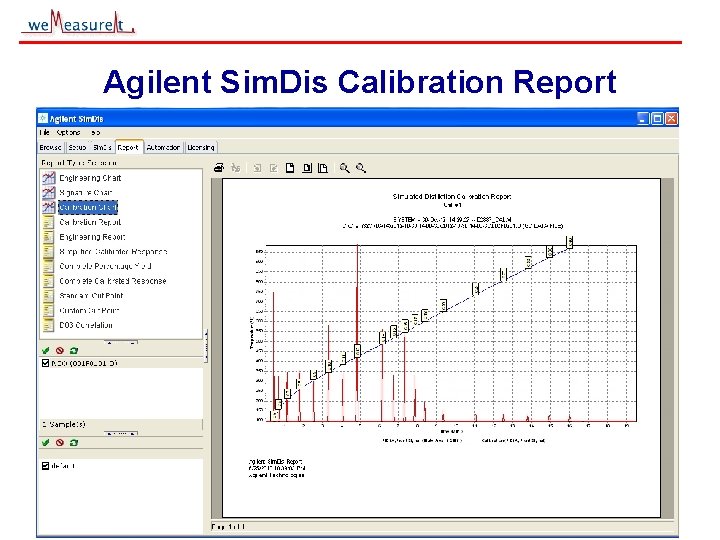Viewport: 720px width, 540px height.
Task: Select Complete Percentage Yield report
Action: click(x=105, y=266)
